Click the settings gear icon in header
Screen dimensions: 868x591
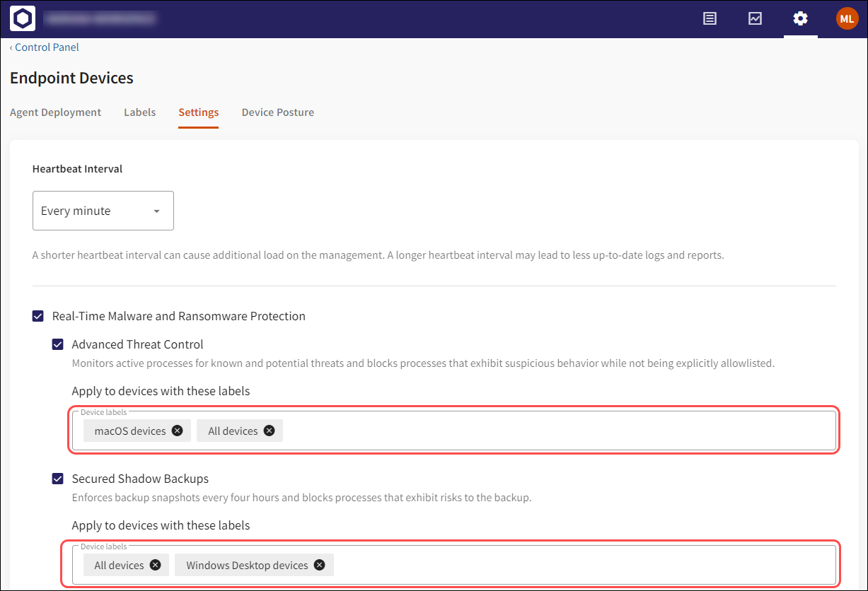pos(800,19)
